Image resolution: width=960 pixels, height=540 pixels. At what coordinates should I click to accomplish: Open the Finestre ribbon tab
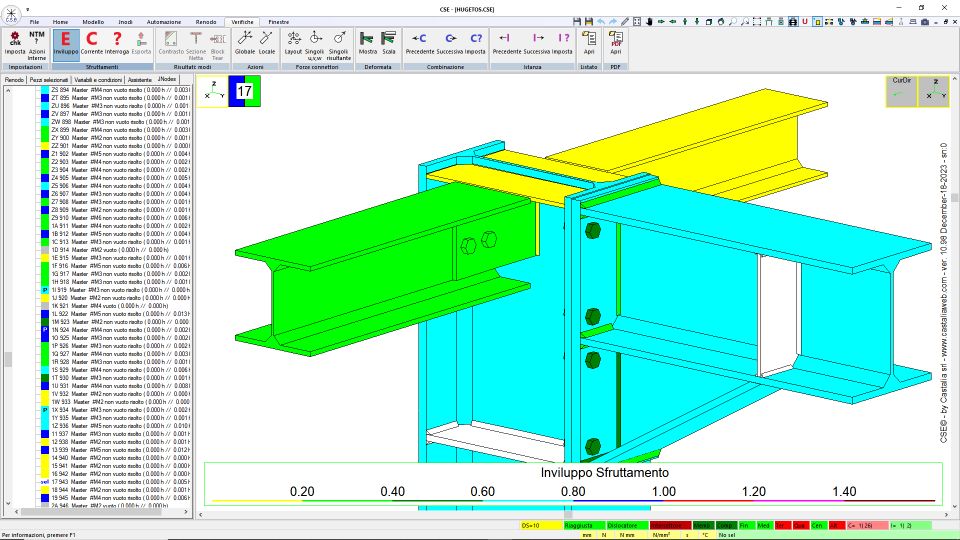[x=279, y=22]
